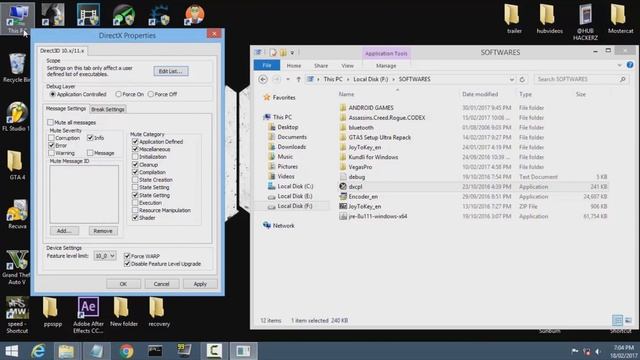Open the recent locations dropdown arrow
640x360 pixels.
pyautogui.click(x=288, y=79)
